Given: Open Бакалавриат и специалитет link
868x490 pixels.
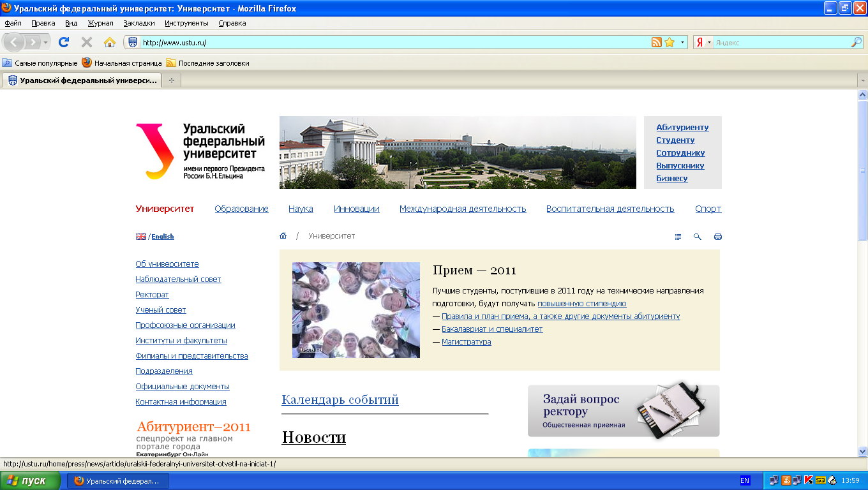Looking at the screenshot, I should point(492,329).
